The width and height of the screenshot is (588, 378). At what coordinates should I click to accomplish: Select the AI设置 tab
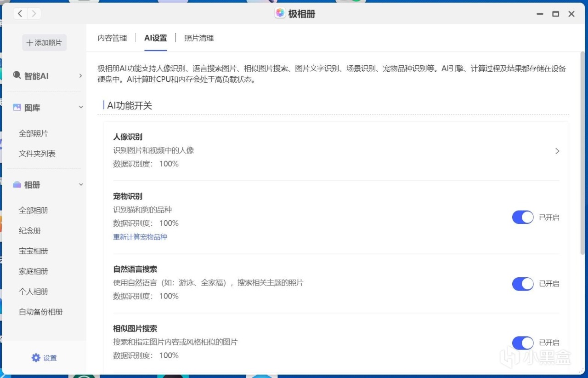156,38
